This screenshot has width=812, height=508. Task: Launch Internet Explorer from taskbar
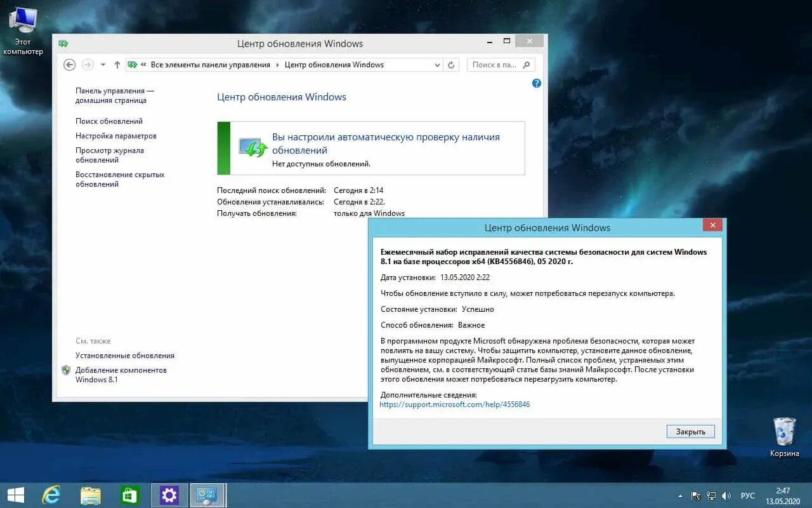[51, 495]
